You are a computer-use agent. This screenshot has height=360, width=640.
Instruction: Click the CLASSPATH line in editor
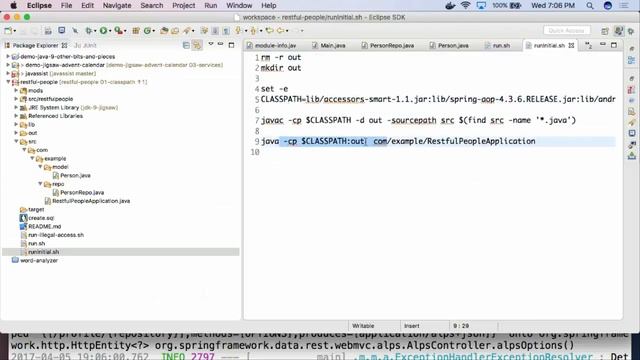point(438,100)
